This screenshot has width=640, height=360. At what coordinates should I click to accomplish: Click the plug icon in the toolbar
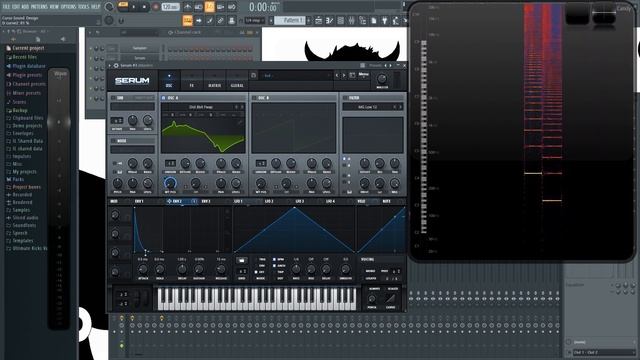point(384,20)
